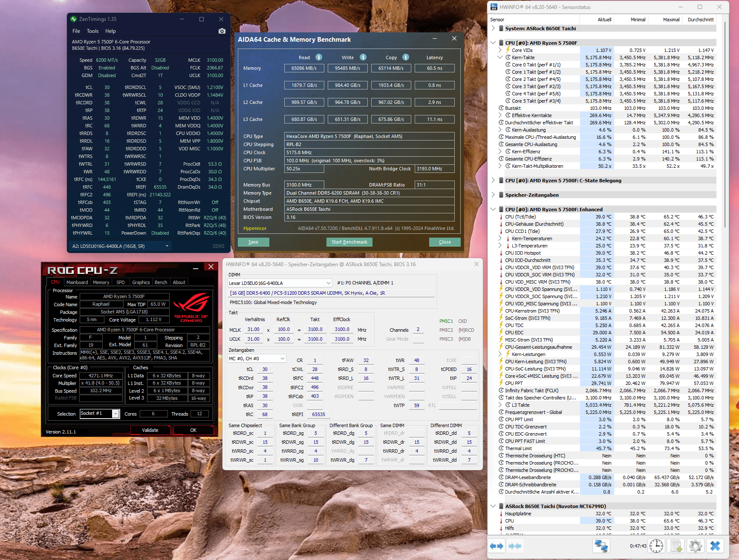
Task: Switch to the SPD tab in CPU-Z
Action: click(x=121, y=282)
